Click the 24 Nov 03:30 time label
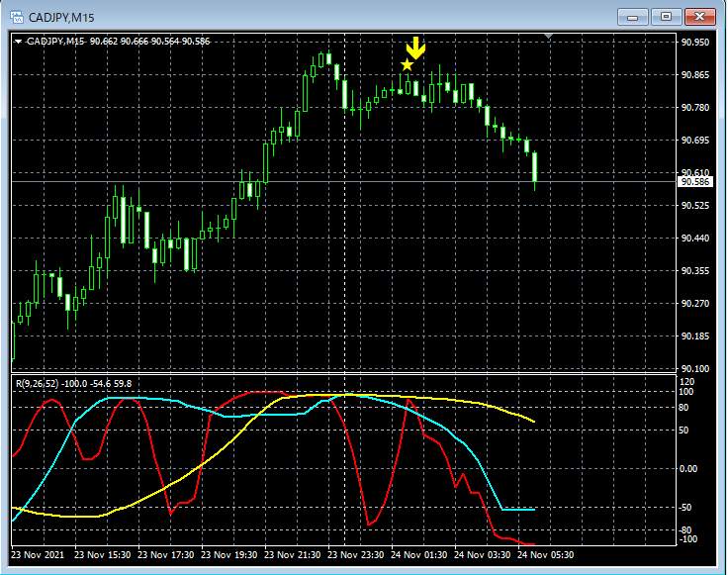This screenshot has width=728, height=575. coord(482,555)
